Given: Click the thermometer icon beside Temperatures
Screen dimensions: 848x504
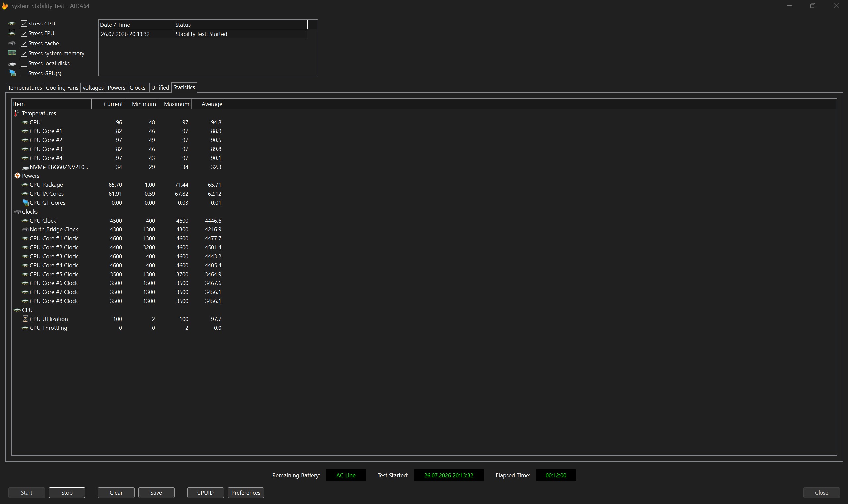Looking at the screenshot, I should [16, 113].
